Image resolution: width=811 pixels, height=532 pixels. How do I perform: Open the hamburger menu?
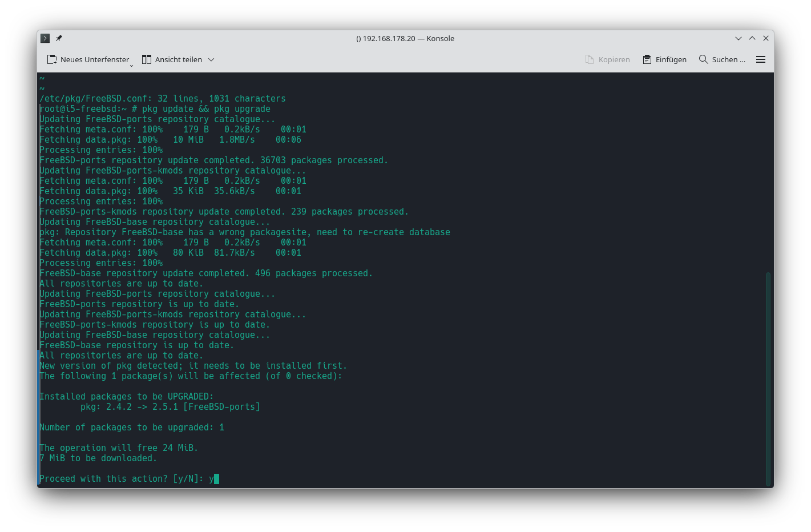pyautogui.click(x=761, y=59)
